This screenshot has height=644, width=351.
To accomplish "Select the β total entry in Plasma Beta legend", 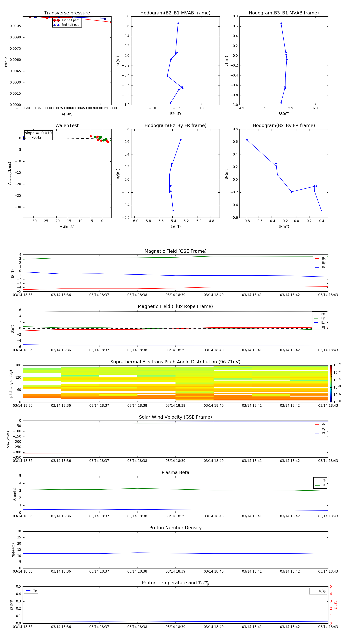I will click(320, 485).
